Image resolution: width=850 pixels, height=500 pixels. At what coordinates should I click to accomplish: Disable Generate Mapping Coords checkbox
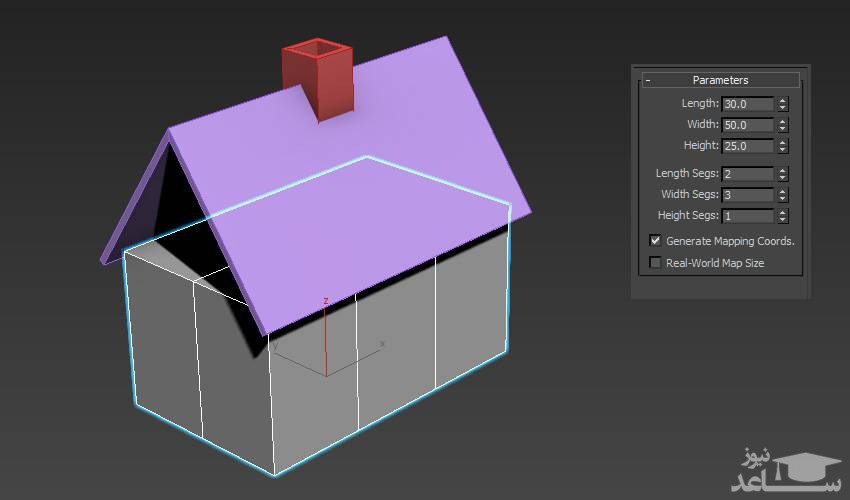tap(656, 241)
